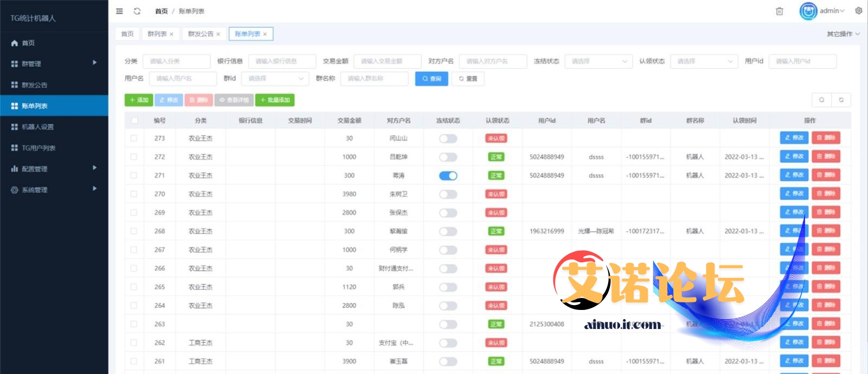The width and height of the screenshot is (868, 374).
Task: Open the settings gear in top-right corner
Action: [859, 11]
